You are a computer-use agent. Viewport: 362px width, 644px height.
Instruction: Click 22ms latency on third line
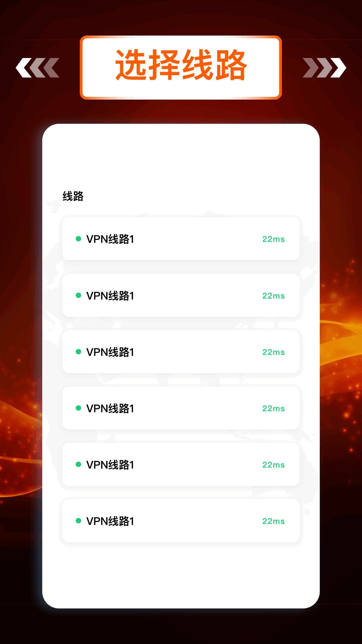point(274,352)
